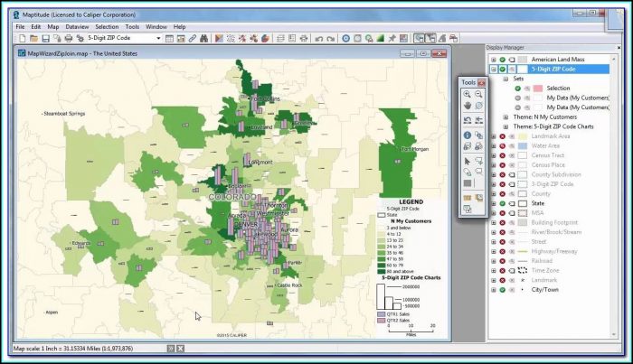Click the chain link icon in toolbar
Image resolution: width=633 pixels, height=364 pixels.
tap(193, 38)
